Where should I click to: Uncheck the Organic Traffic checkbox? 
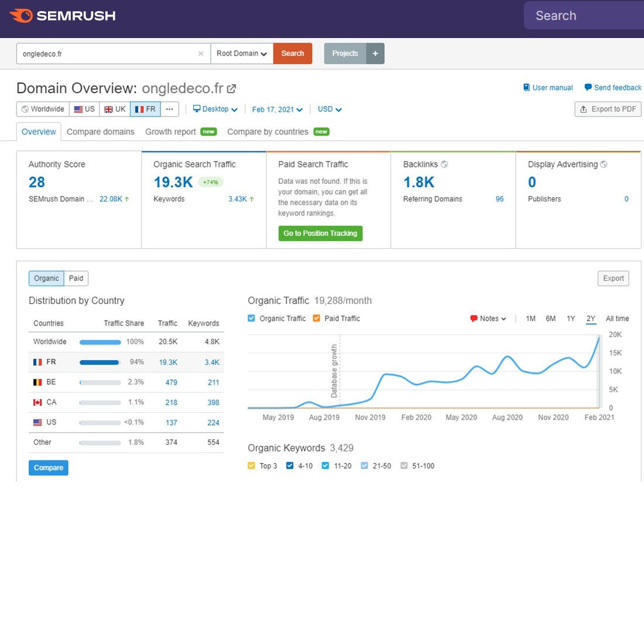click(x=252, y=318)
